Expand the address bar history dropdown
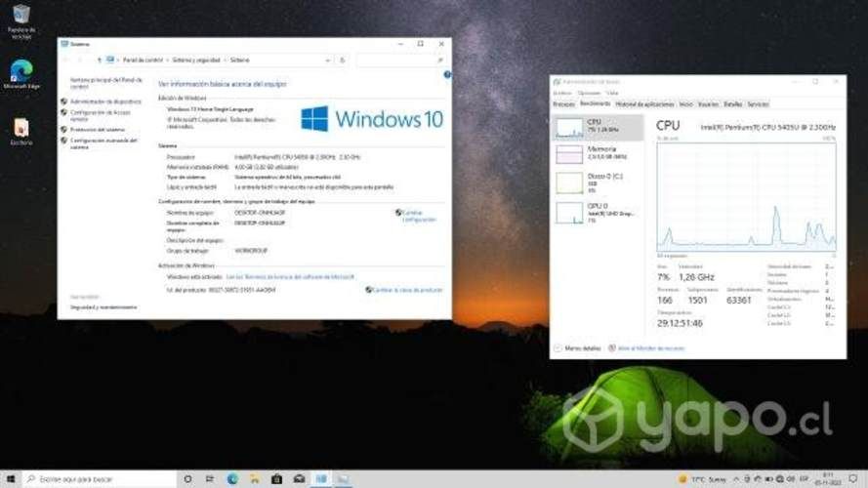The height and width of the screenshot is (488, 868). (x=328, y=60)
